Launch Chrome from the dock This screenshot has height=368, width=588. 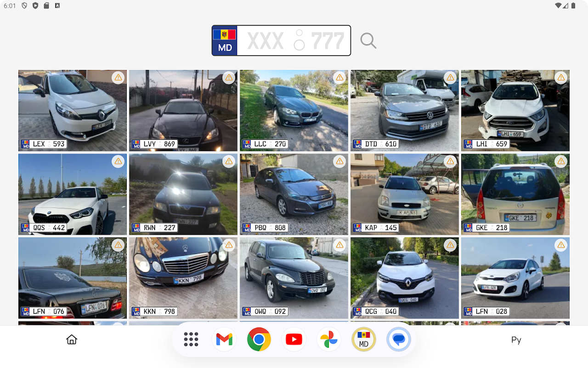(259, 339)
